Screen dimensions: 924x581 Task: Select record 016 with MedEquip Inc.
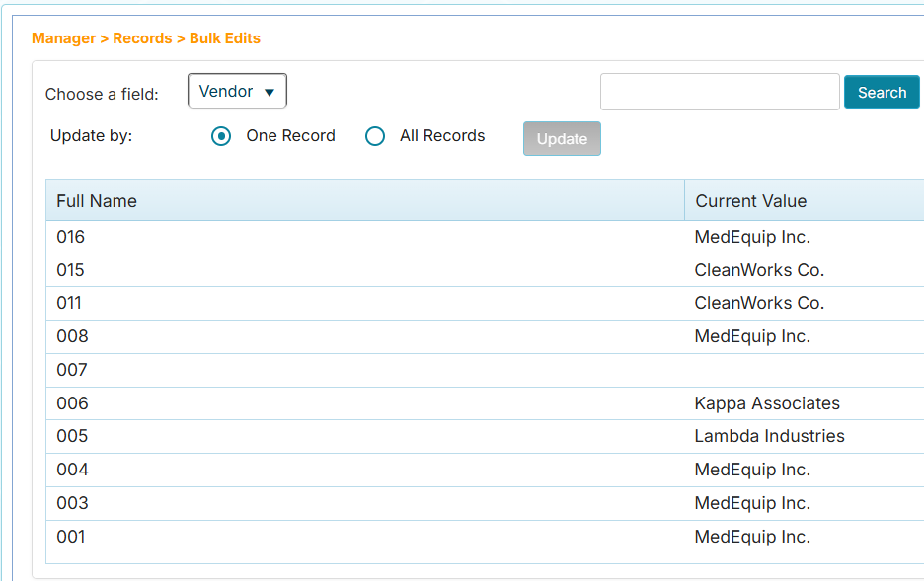pyautogui.click(x=395, y=237)
